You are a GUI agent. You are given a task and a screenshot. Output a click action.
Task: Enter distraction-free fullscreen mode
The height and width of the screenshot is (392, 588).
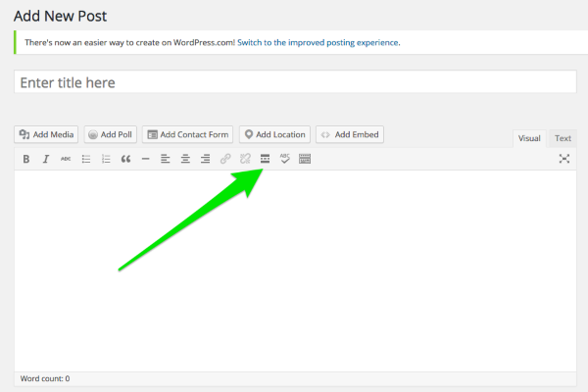tap(563, 159)
